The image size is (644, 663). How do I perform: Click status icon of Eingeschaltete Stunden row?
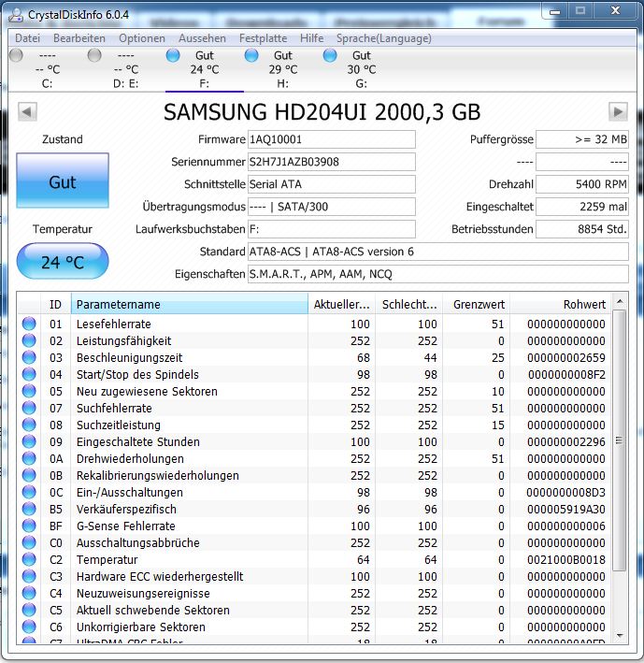29,442
